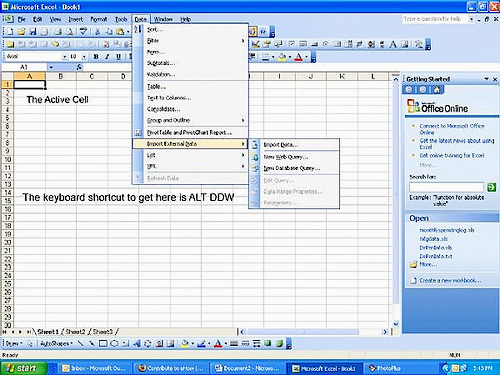Click the Inbox Microsoft Outlook taskbar button
Image resolution: width=500 pixels, height=375 pixels.
(94, 368)
